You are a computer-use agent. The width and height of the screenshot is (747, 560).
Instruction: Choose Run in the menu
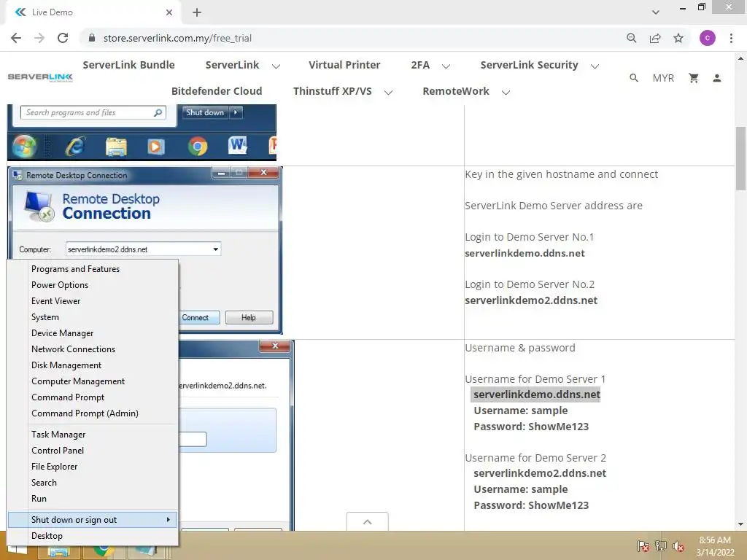click(x=93, y=499)
